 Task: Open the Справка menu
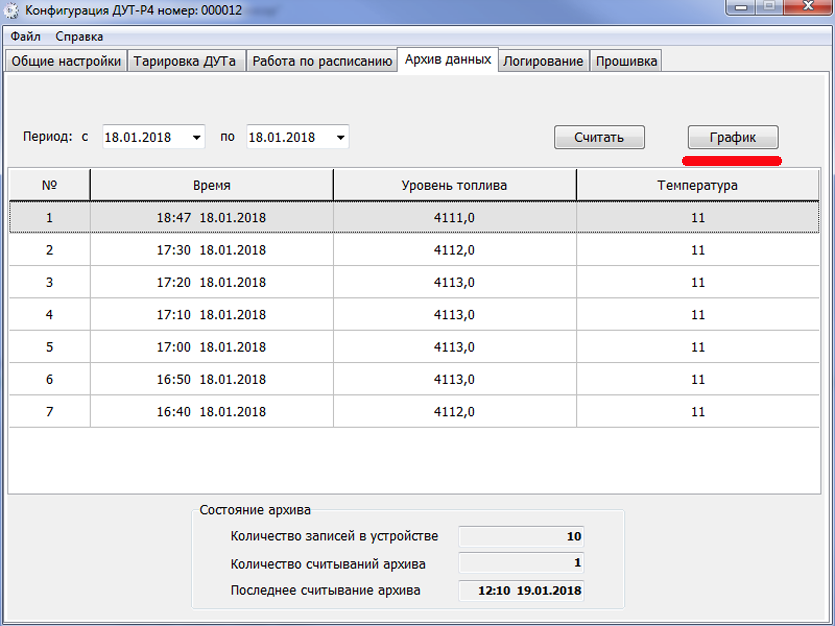click(79, 36)
